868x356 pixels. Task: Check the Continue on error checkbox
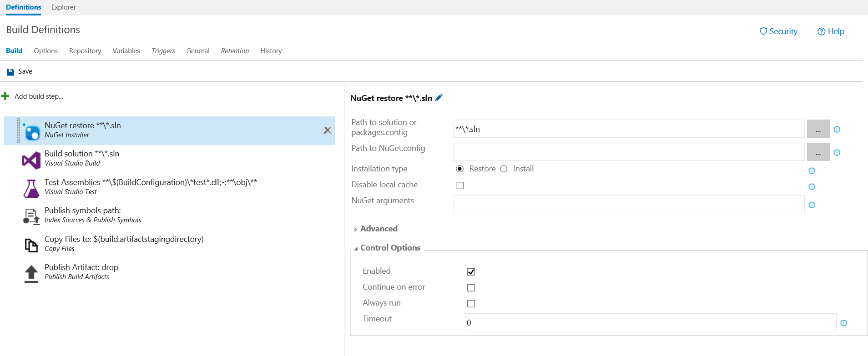(x=471, y=287)
